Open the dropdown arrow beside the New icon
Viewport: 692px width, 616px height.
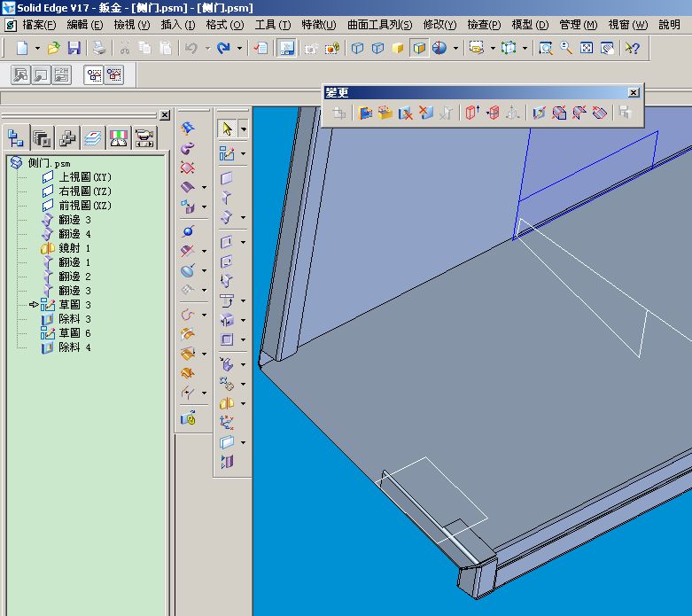[x=37, y=48]
